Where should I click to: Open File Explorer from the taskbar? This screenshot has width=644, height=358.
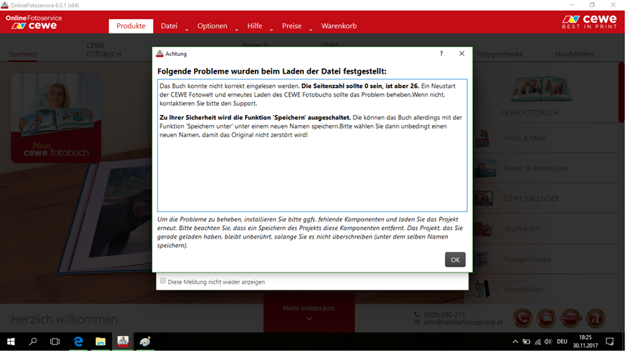100,341
